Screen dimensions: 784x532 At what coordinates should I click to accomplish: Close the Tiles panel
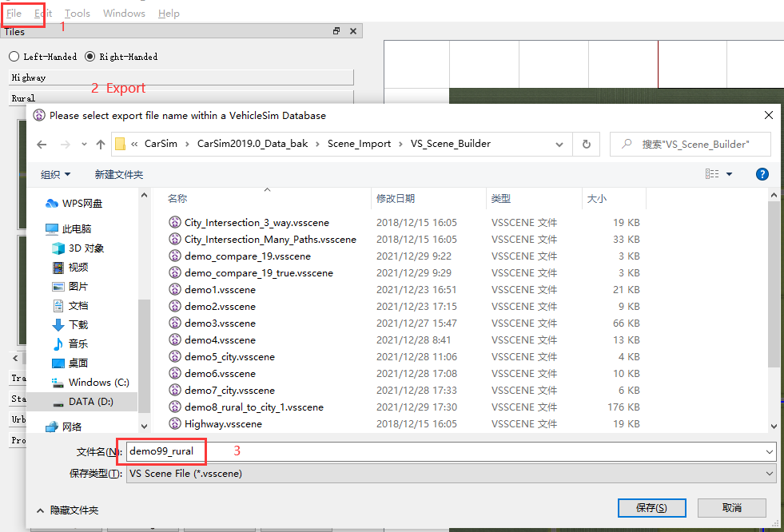353,31
